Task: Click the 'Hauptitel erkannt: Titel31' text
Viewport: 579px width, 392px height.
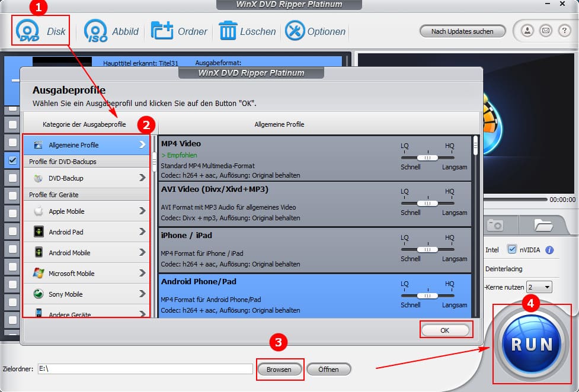Action: click(140, 63)
